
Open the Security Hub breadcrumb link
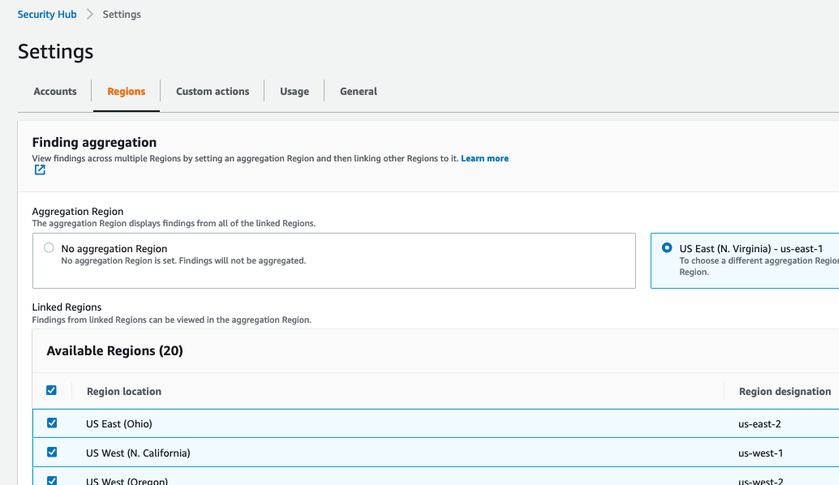pos(47,14)
